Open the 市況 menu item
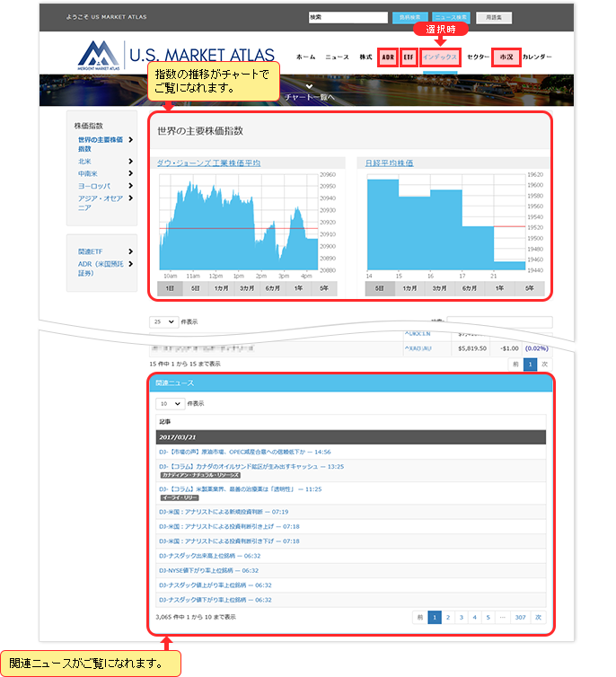 (x=506, y=57)
